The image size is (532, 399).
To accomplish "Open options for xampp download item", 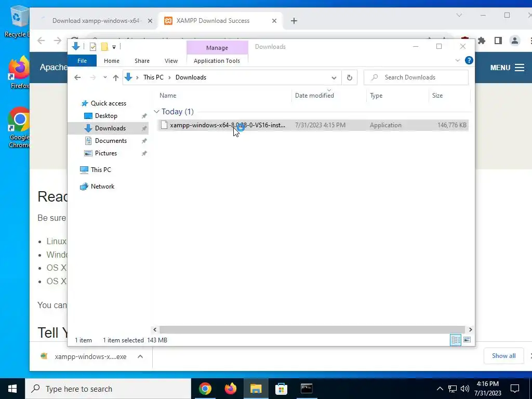I will click(140, 356).
